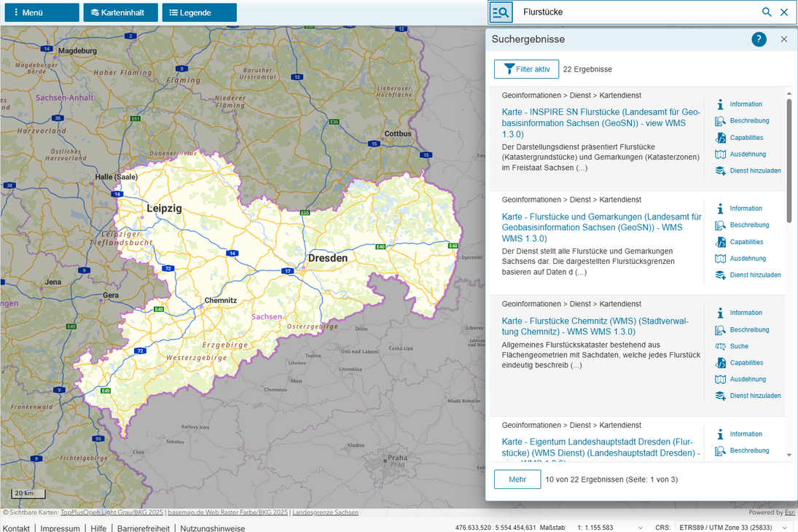Screen dimensions: 798x532
Task: Open the Karteninhalt panel
Action: tap(120, 12)
